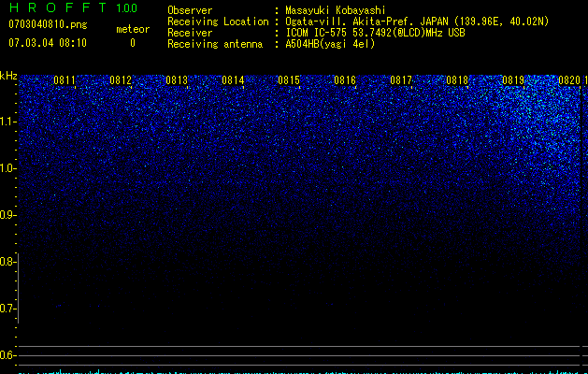588x374 pixels.
Task: Click the Receiving Location label
Action: [x=218, y=22]
